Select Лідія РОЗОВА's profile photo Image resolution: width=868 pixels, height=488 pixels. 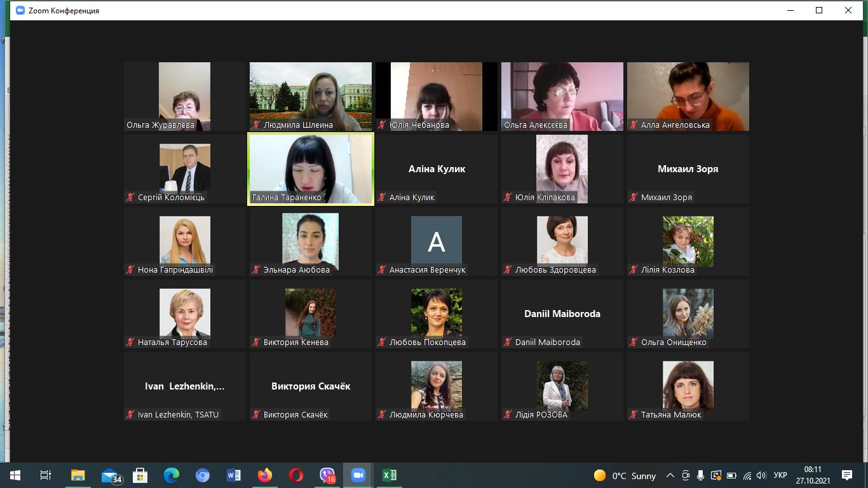[x=562, y=386]
